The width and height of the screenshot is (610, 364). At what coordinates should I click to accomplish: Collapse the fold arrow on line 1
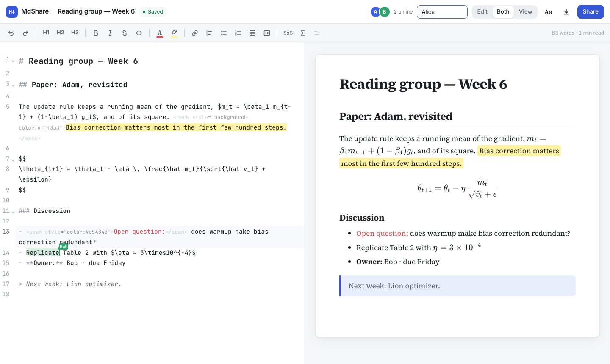pyautogui.click(x=13, y=61)
